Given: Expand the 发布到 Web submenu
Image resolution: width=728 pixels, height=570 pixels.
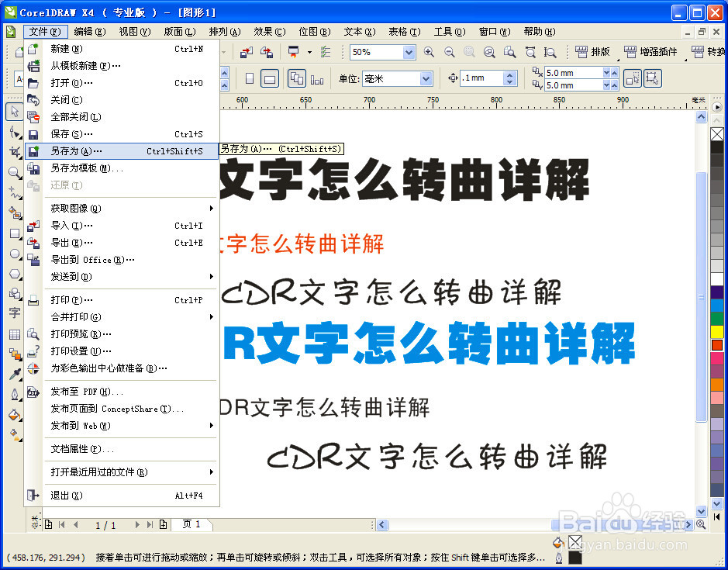Looking at the screenshot, I should click(212, 426).
